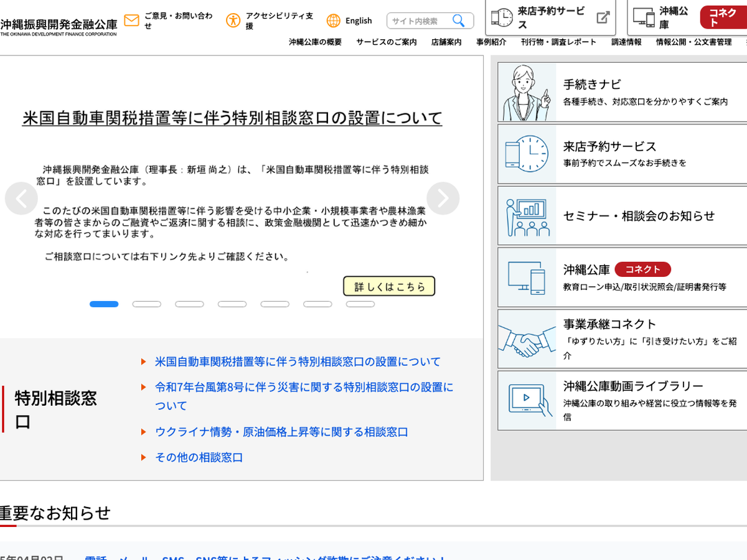
Task: Open the handshake 事業承継コネクト icon
Action: [527, 339]
